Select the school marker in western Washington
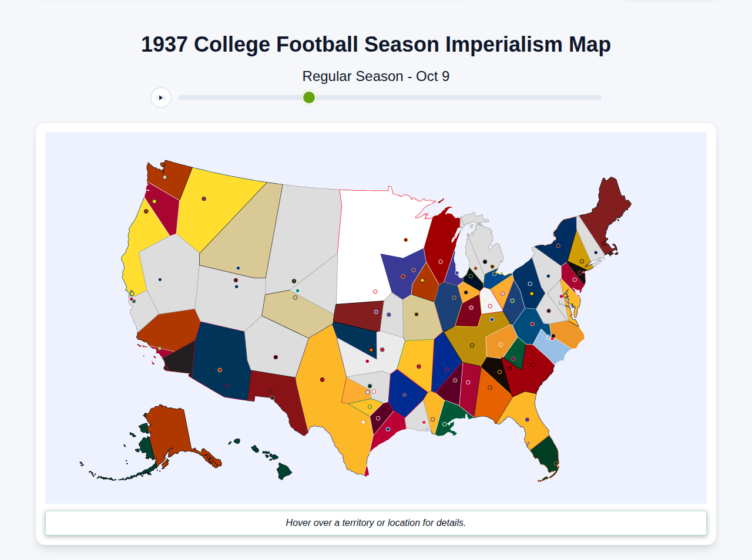Image resolution: width=752 pixels, height=560 pixels. click(165, 177)
